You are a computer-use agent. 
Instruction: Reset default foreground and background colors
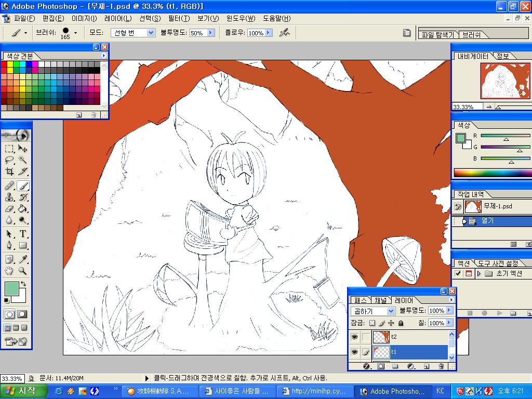coord(7,300)
